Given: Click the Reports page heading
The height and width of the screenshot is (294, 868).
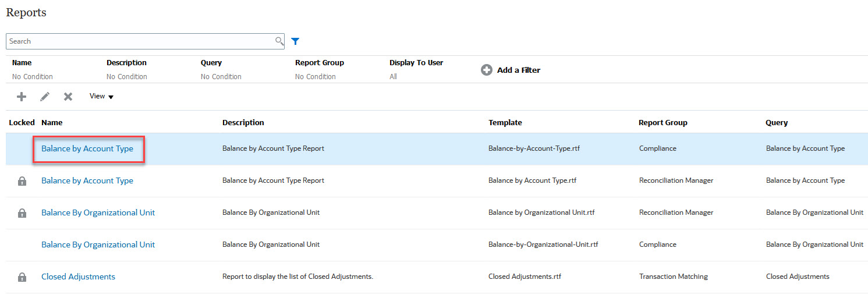Looking at the screenshot, I should click(26, 12).
